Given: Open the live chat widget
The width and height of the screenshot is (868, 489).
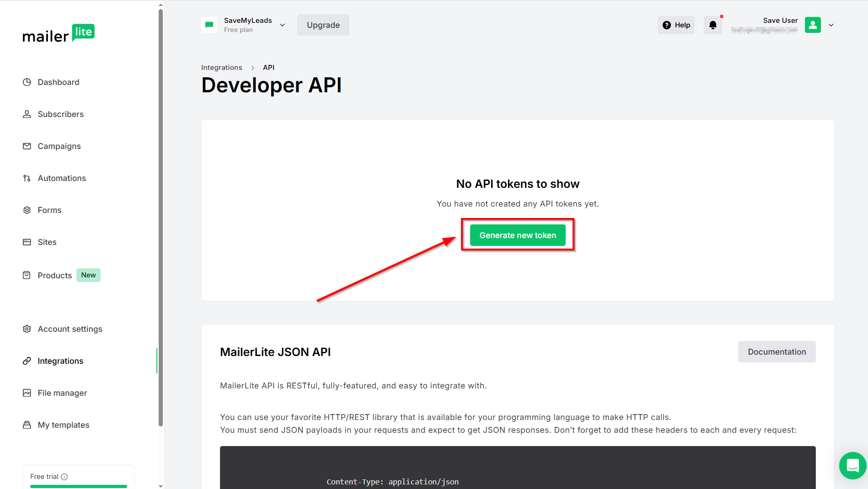Looking at the screenshot, I should point(852,465).
